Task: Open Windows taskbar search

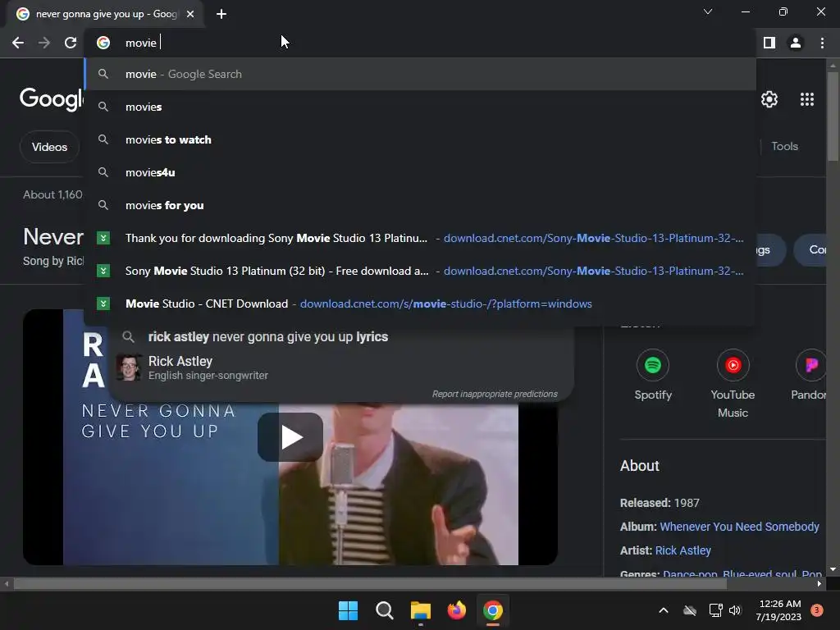Action: (384, 610)
